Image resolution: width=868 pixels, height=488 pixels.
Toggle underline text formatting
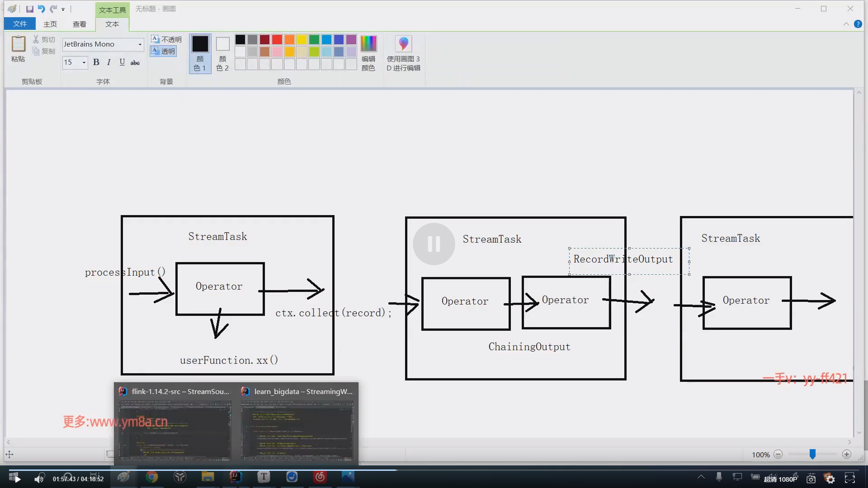click(x=122, y=62)
